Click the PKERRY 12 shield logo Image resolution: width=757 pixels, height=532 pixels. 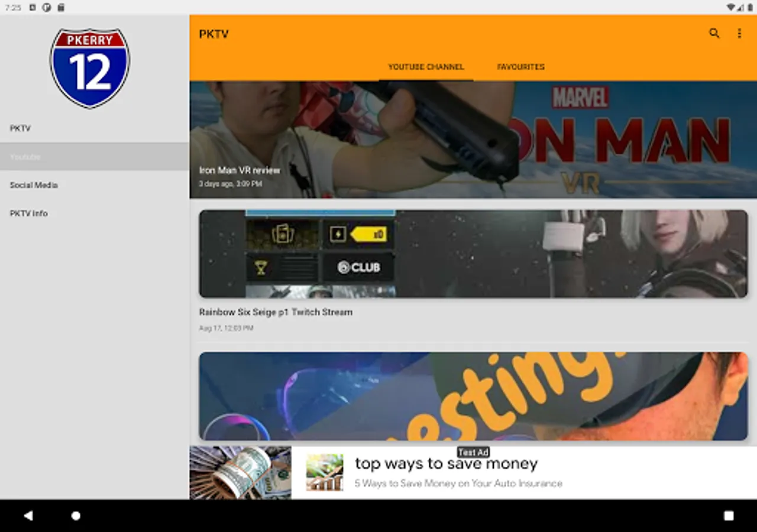pyautogui.click(x=90, y=68)
